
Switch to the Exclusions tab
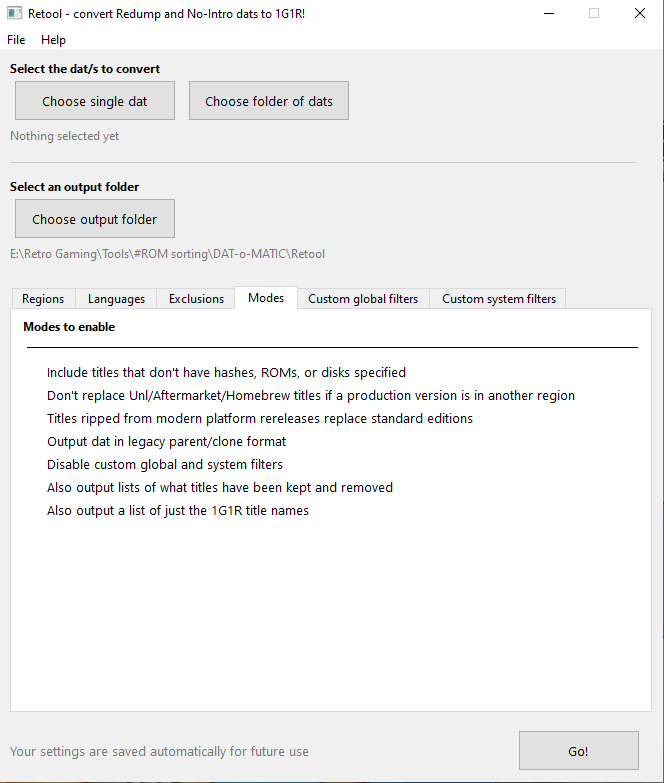[196, 299]
